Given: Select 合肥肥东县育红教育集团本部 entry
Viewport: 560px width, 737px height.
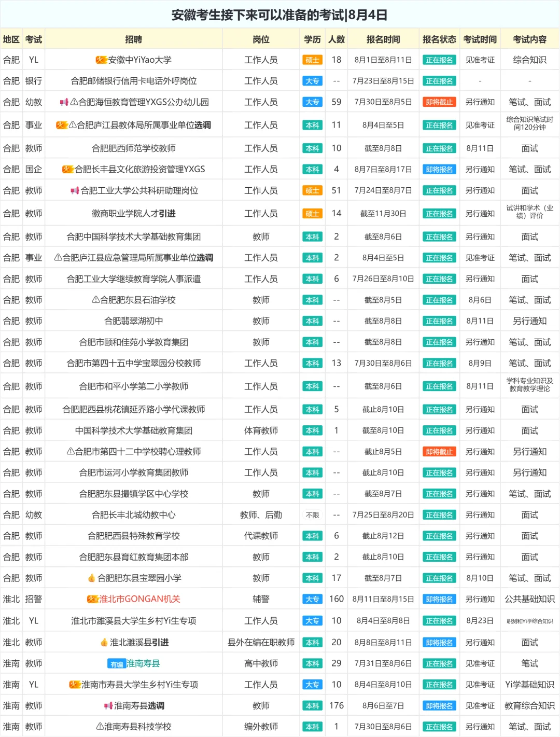Looking at the screenshot, I should (x=134, y=557).
